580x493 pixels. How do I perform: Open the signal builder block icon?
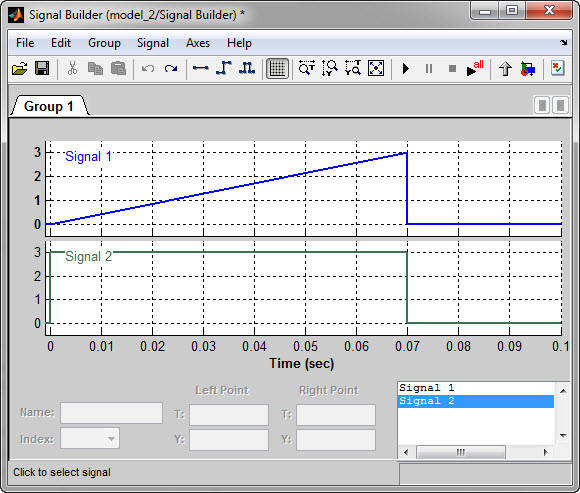[528, 69]
